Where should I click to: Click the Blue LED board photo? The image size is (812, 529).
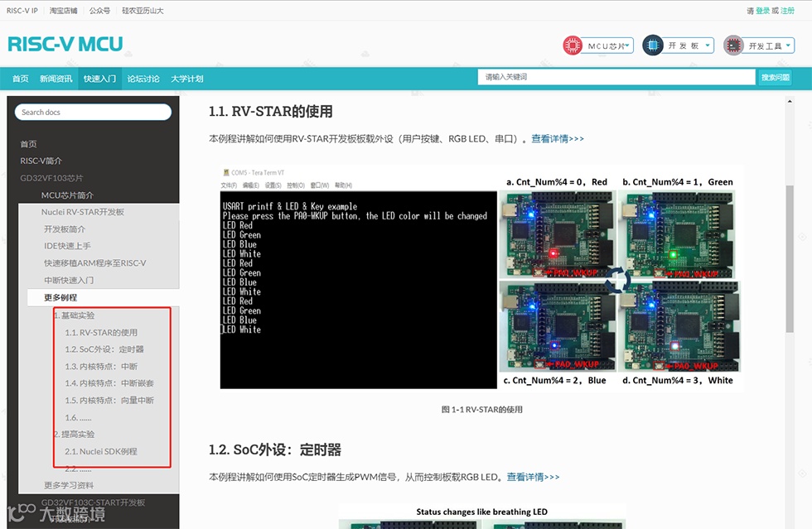click(557, 327)
